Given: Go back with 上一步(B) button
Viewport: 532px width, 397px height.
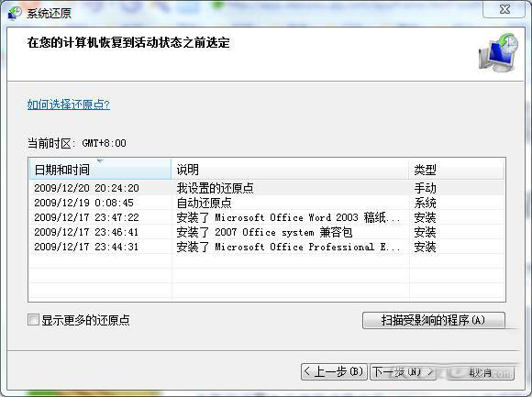Looking at the screenshot, I should pyautogui.click(x=334, y=372).
